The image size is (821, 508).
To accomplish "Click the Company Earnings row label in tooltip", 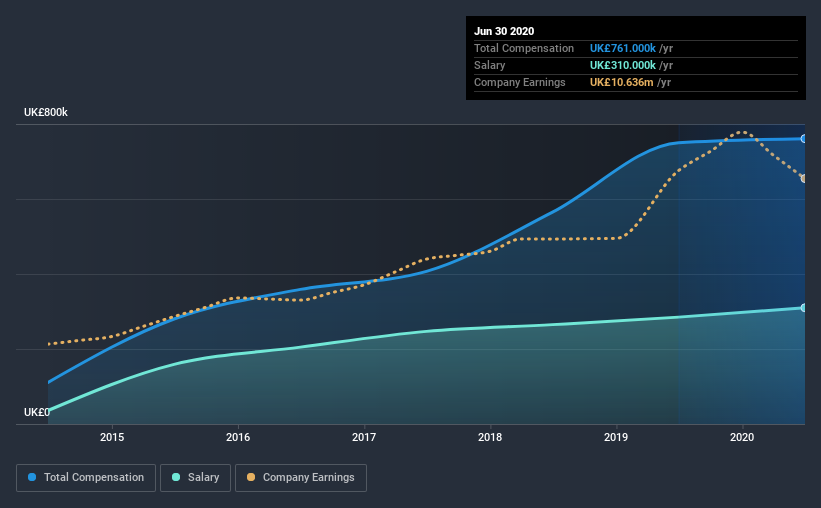I will (519, 82).
